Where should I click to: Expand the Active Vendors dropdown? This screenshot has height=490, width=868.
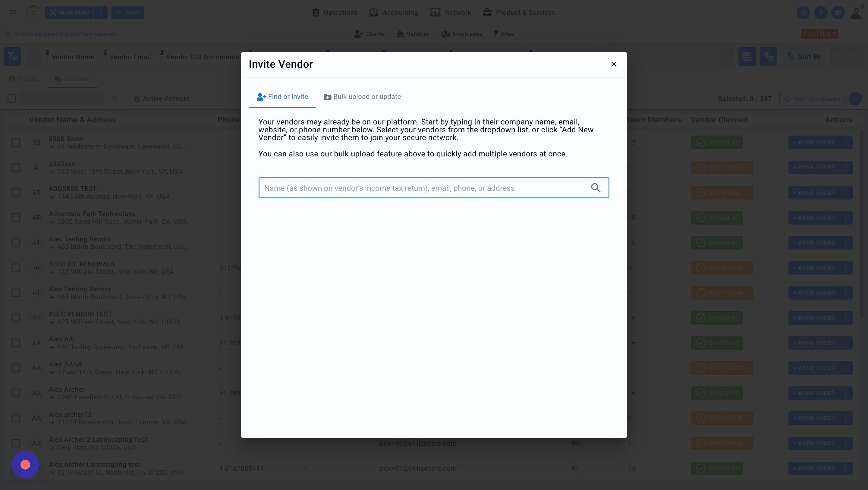(178, 99)
